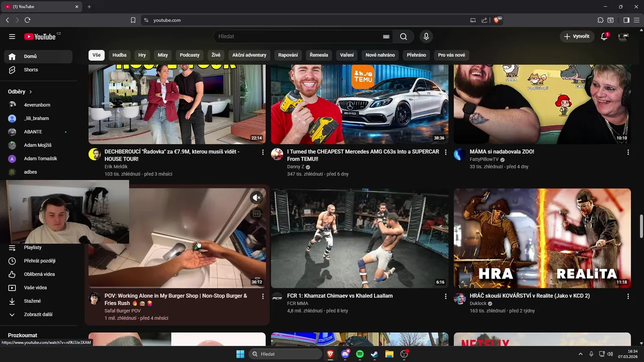Open ABANTE subscription channel

point(39,132)
